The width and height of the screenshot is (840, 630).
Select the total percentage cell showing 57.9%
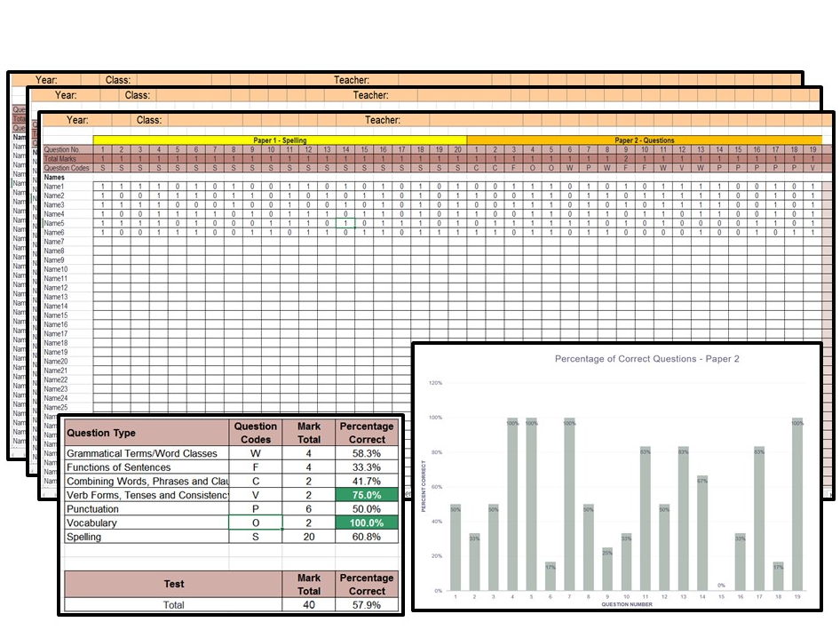(367, 604)
